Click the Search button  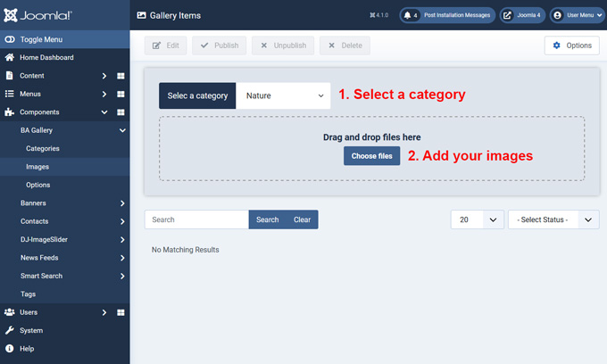[268, 219]
